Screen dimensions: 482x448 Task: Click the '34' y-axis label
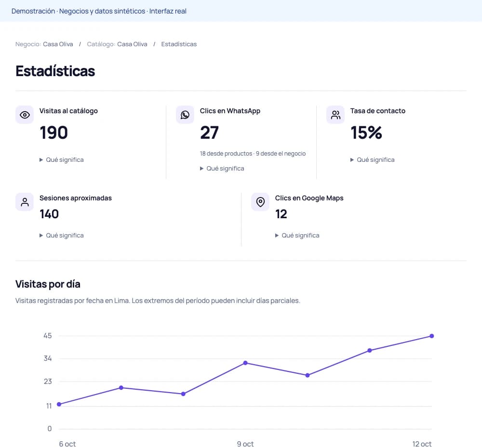pyautogui.click(x=48, y=358)
